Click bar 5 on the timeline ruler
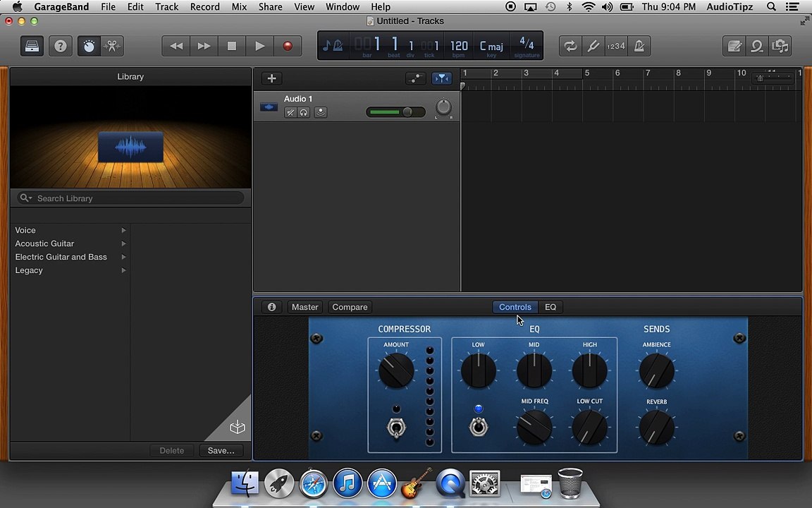This screenshot has height=508, width=812. click(586, 73)
